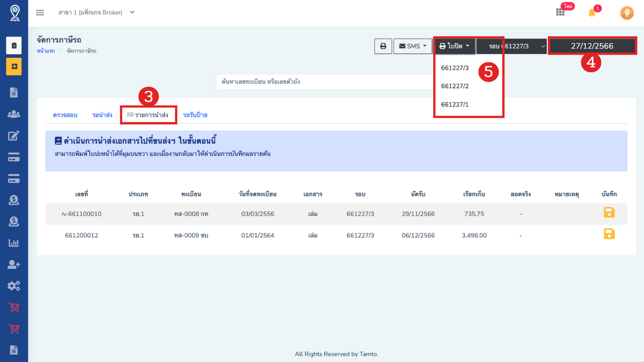644x362 pixels.
Task: Click appointment date 06/12/2566
Action: coord(418,235)
